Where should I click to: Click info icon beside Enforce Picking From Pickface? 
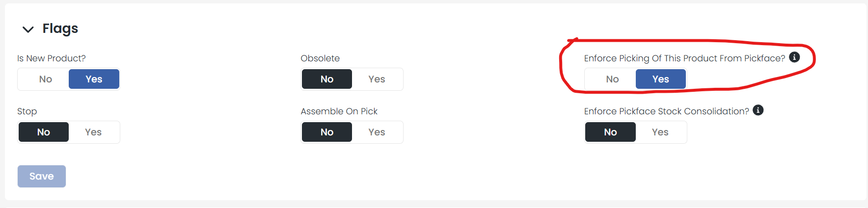[794, 57]
